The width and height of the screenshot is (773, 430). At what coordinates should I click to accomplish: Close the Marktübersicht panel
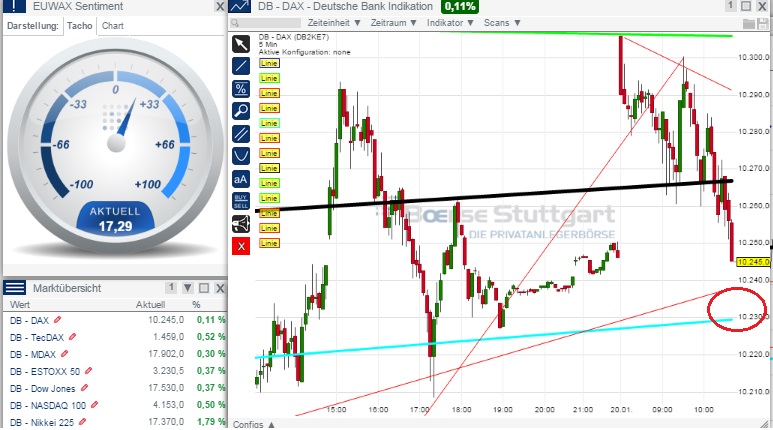coord(220,288)
